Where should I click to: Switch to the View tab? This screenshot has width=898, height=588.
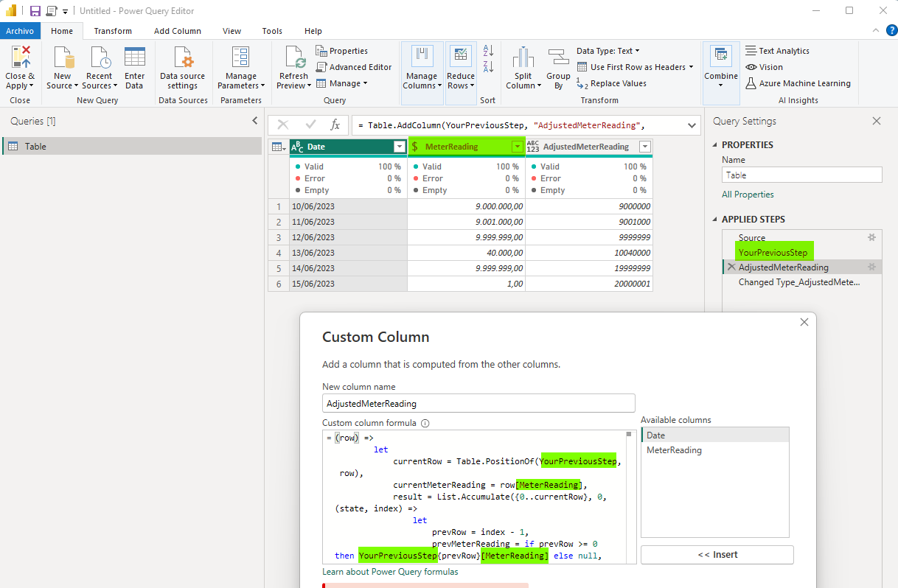(232, 31)
